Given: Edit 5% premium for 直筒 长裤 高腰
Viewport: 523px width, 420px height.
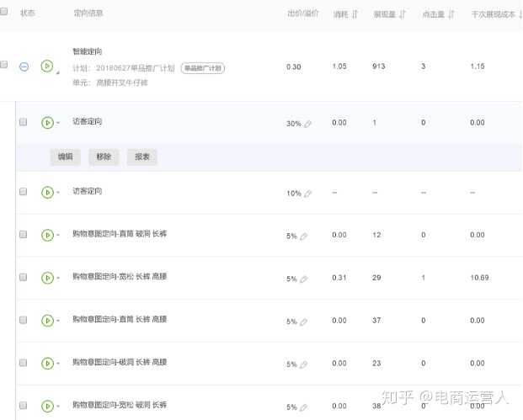Looking at the screenshot, I should (x=303, y=322).
